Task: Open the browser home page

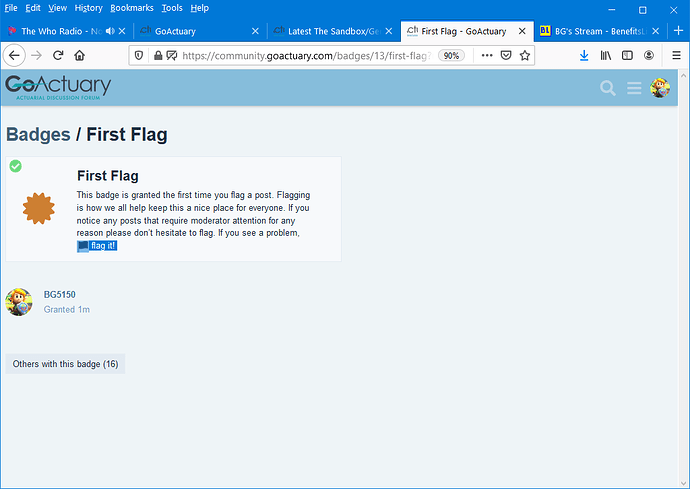Action: point(79,55)
